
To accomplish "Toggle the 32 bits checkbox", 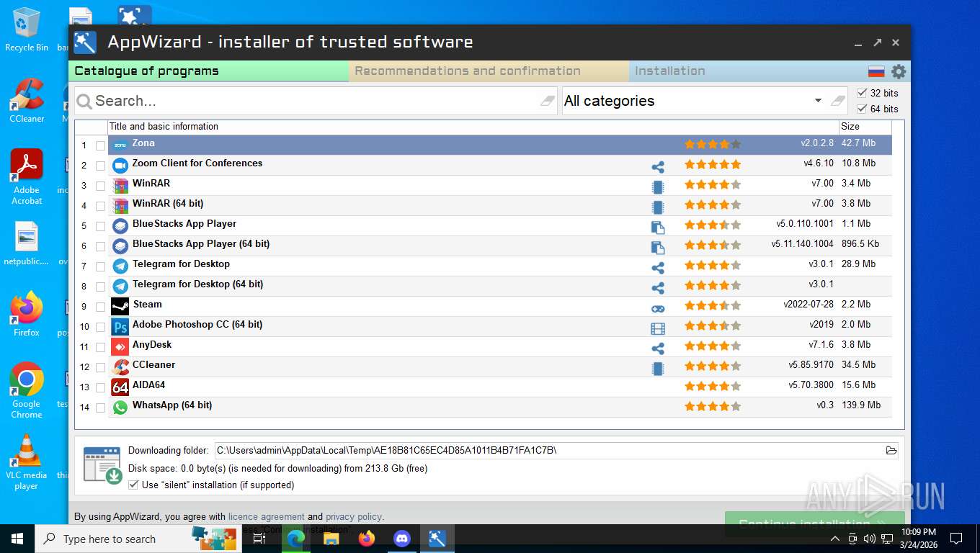I will [x=862, y=93].
